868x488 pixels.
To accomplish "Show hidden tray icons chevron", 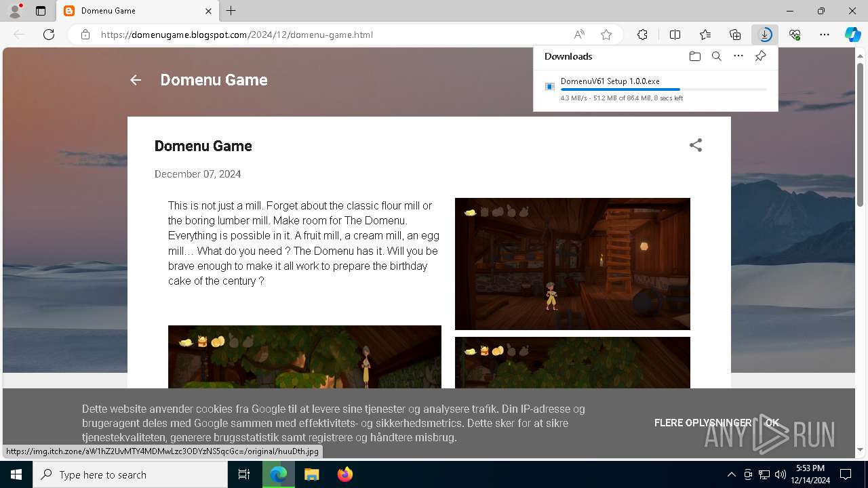I will tap(731, 474).
